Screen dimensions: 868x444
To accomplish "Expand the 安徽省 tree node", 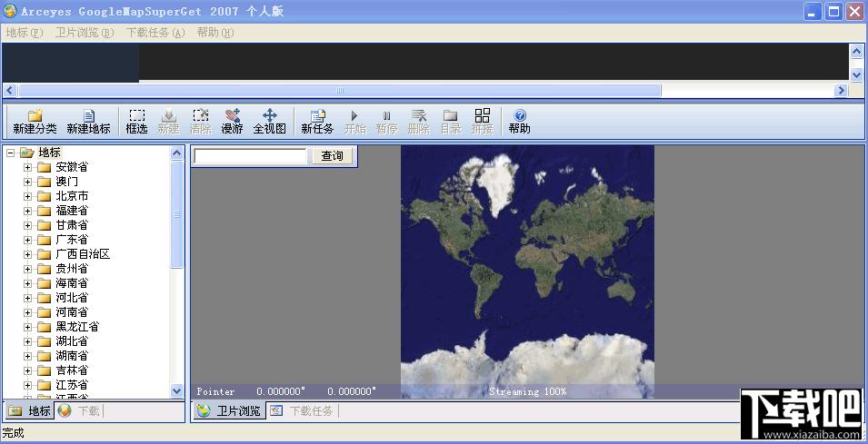I will 27,167.
